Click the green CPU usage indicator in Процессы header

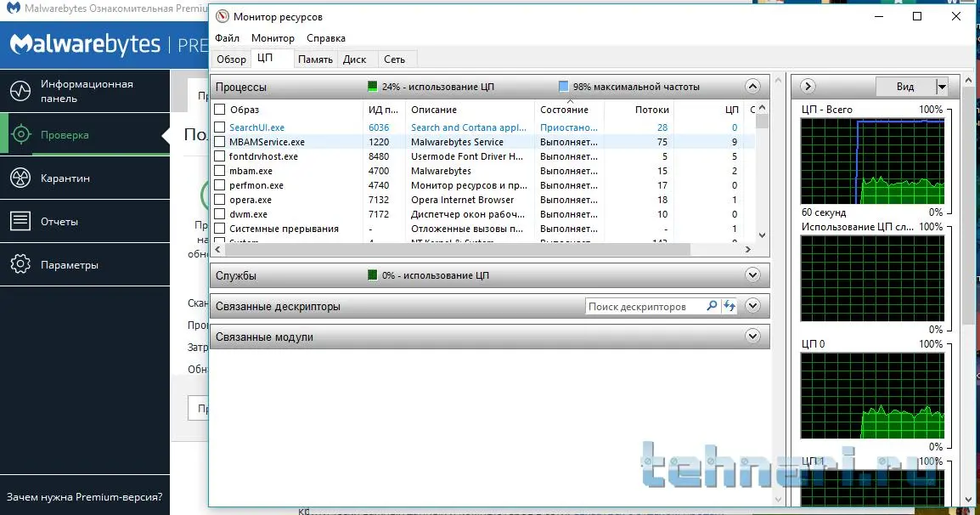pyautogui.click(x=373, y=87)
